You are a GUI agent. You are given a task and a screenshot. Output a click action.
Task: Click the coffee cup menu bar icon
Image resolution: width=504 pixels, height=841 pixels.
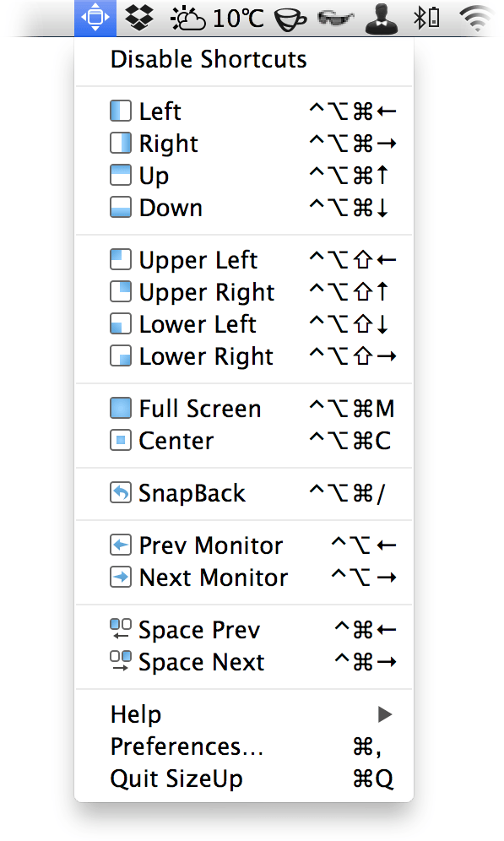pyautogui.click(x=290, y=19)
